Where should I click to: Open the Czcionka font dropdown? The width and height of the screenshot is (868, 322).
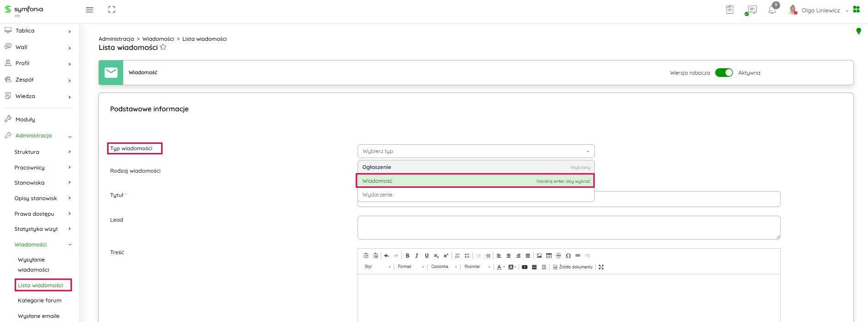(444, 267)
